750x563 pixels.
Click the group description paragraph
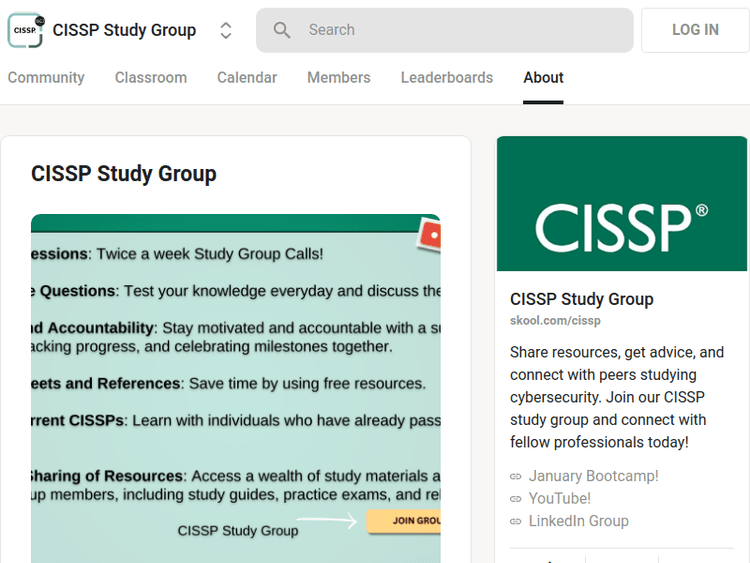617,397
